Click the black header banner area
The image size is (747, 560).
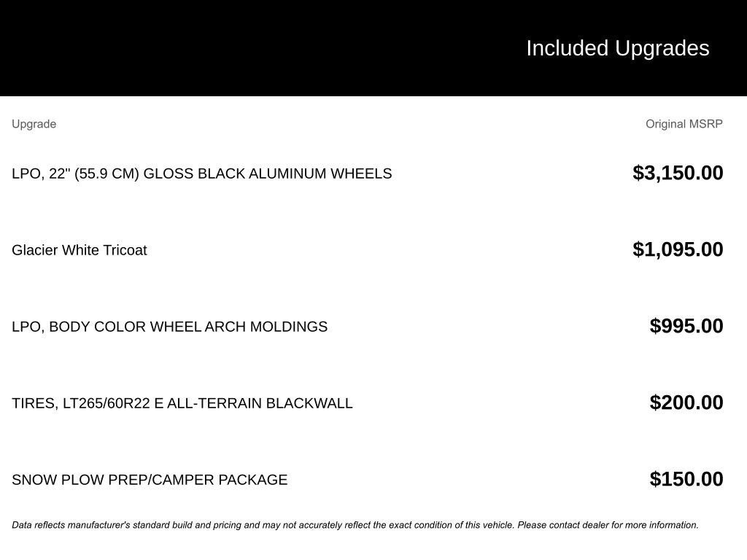(x=373, y=48)
